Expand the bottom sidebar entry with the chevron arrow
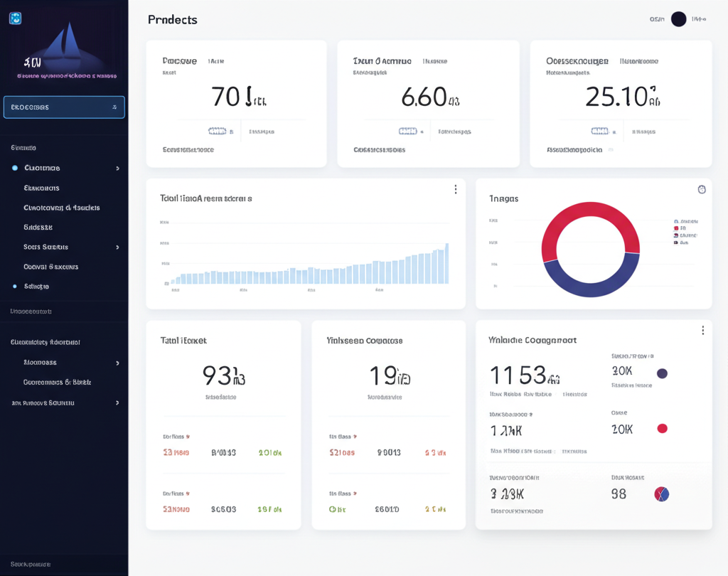Screen dimensions: 728x576 coord(119,402)
